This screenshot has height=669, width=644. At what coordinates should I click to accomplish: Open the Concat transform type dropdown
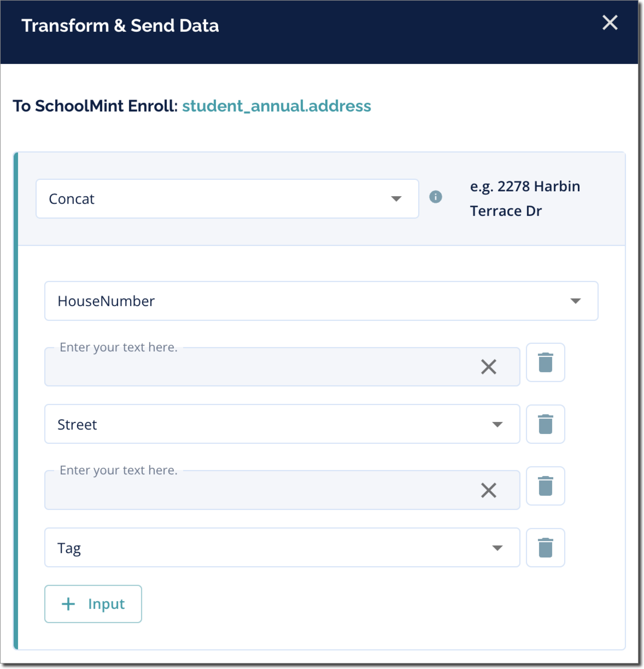(227, 199)
